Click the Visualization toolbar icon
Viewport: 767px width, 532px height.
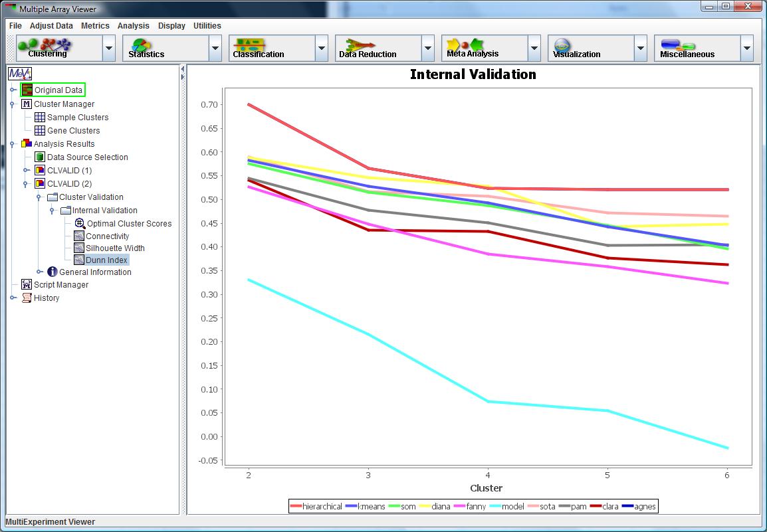click(562, 45)
